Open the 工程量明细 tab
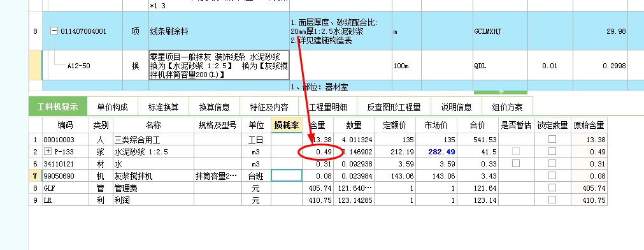 point(328,107)
